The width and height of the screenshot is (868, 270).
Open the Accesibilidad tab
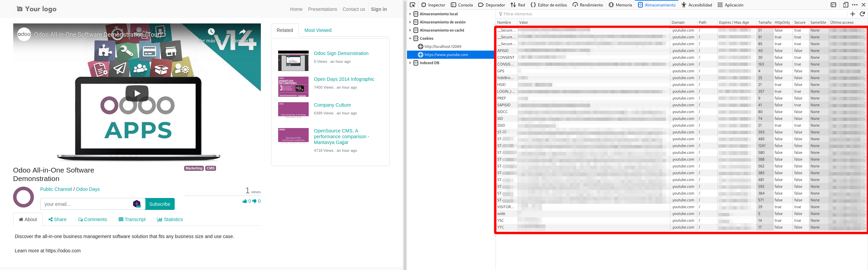point(696,5)
